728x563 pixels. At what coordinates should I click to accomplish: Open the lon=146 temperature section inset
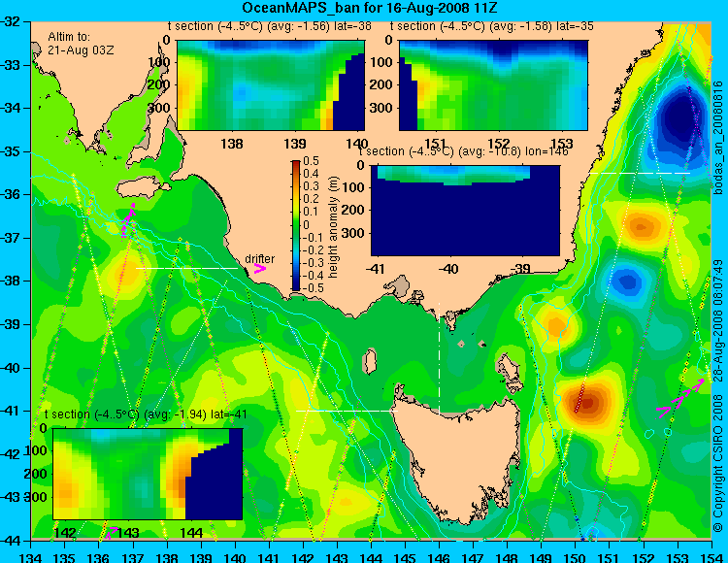[465, 211]
